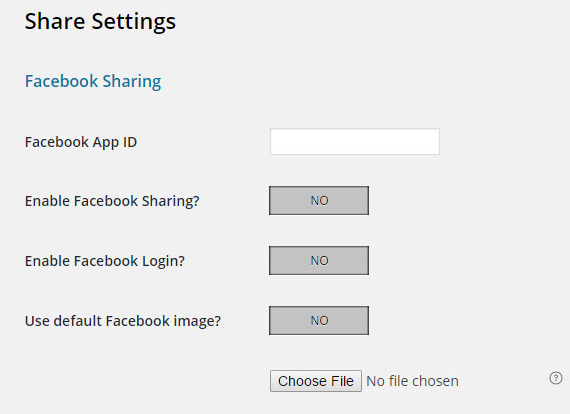Click the Enable Facebook Sharing? label

(x=112, y=201)
